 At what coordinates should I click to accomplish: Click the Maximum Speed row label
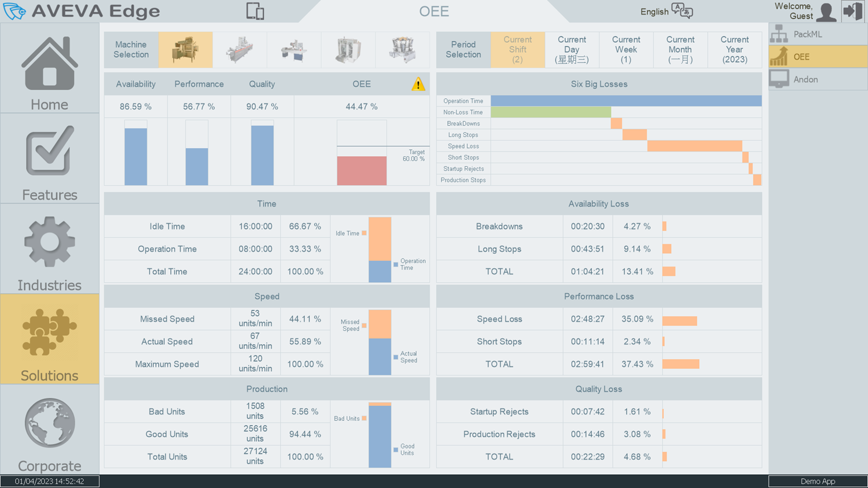coord(167,364)
